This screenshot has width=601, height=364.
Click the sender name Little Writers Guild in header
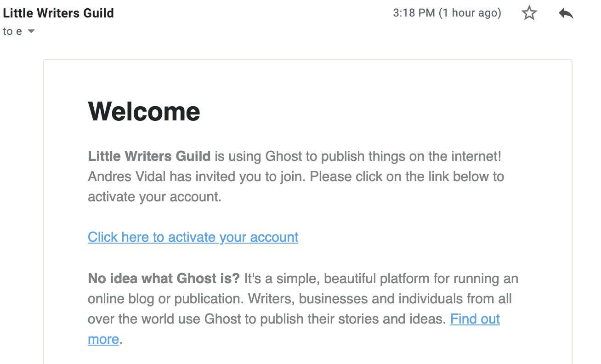tap(58, 13)
